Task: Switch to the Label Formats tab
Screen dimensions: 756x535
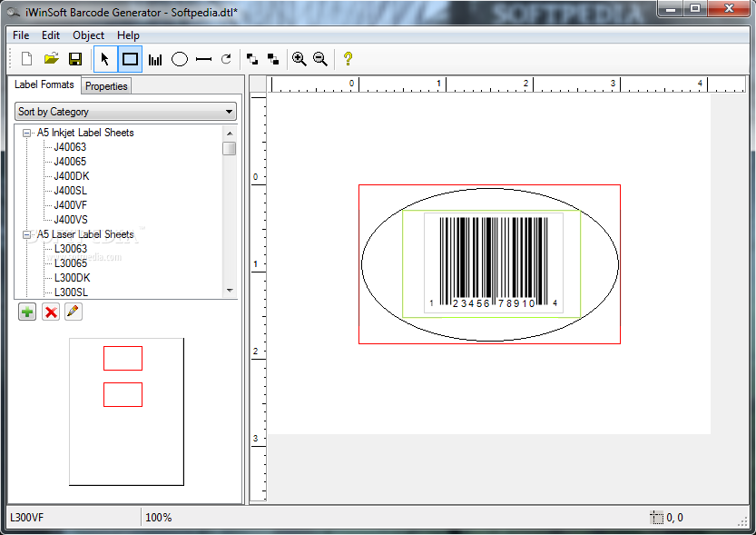Action: pyautogui.click(x=44, y=84)
